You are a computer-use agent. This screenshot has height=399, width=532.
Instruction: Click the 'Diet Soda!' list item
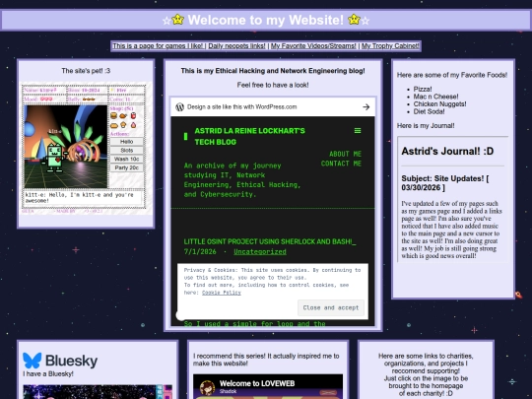429,111
